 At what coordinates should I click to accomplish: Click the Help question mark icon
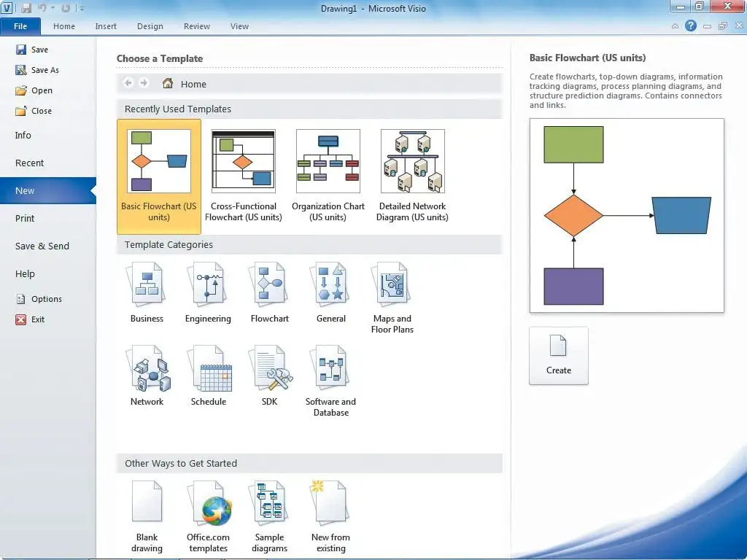pyautogui.click(x=691, y=26)
